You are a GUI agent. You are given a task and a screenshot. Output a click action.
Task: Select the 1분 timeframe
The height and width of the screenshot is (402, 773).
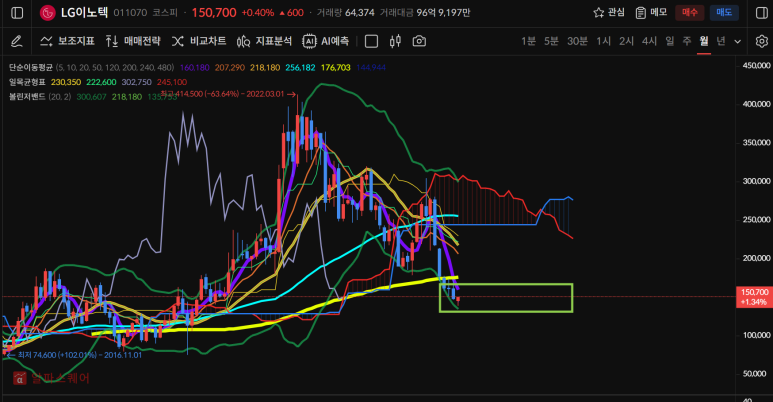coord(528,41)
